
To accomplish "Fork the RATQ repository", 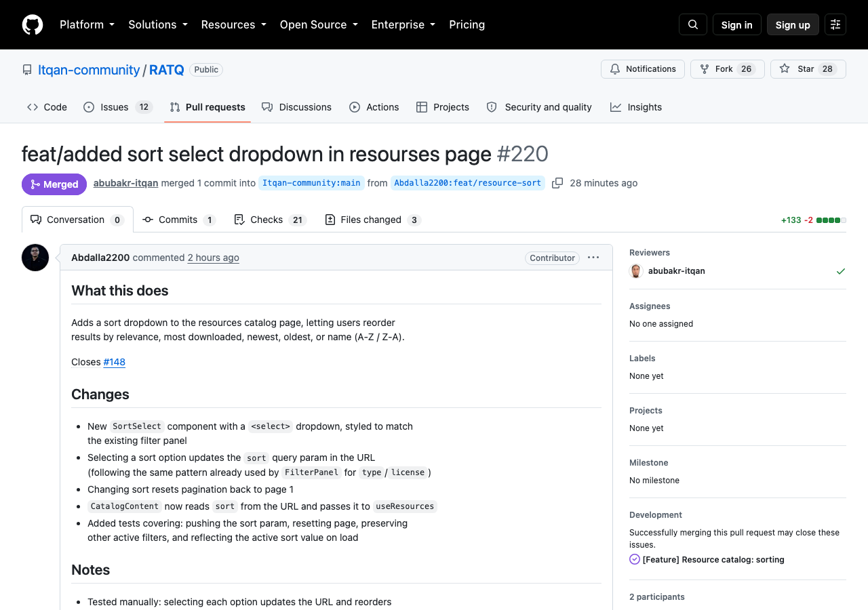I will tap(728, 69).
